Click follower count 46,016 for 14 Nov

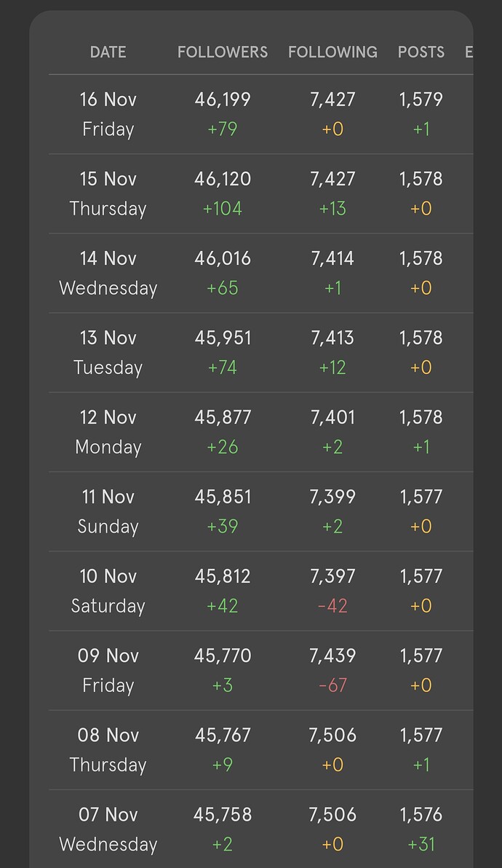coord(223,258)
